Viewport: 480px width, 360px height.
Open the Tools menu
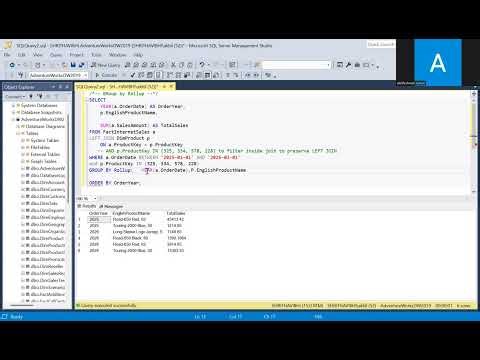(96, 55)
